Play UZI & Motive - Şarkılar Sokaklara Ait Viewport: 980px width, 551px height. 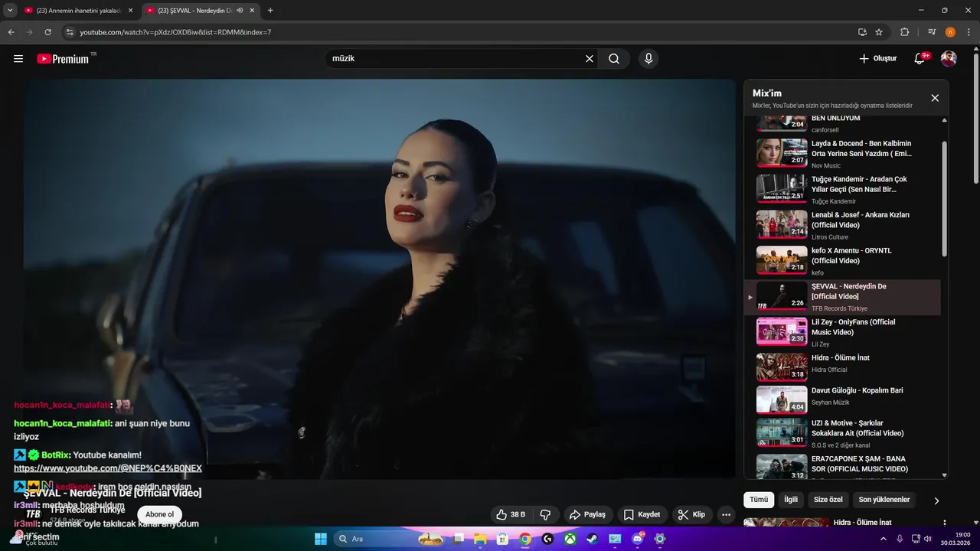tap(842, 432)
